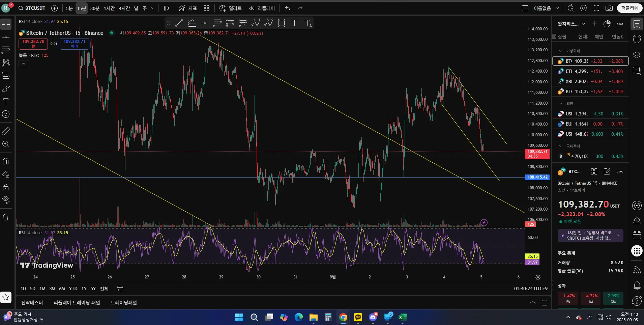Pick the ruler measure tool
Image resolution: width=644 pixels, height=325 pixels.
click(x=6, y=131)
